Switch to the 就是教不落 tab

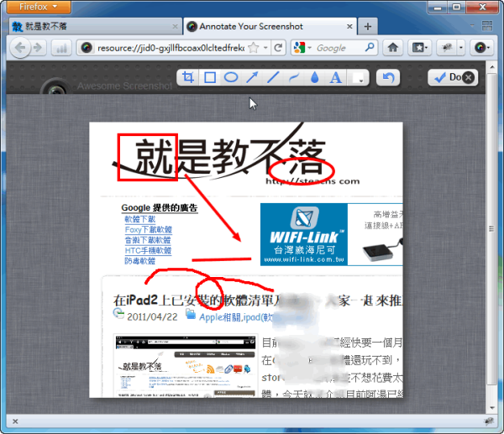coord(95,26)
